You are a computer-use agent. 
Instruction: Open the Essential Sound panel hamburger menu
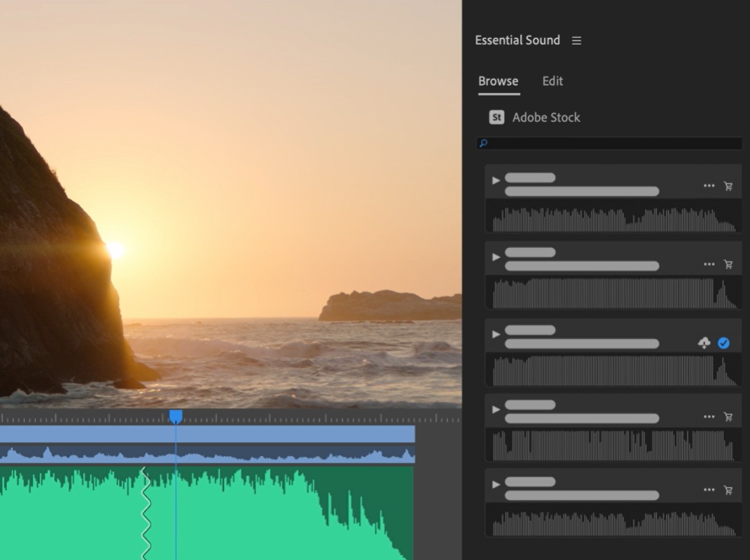[x=577, y=40]
